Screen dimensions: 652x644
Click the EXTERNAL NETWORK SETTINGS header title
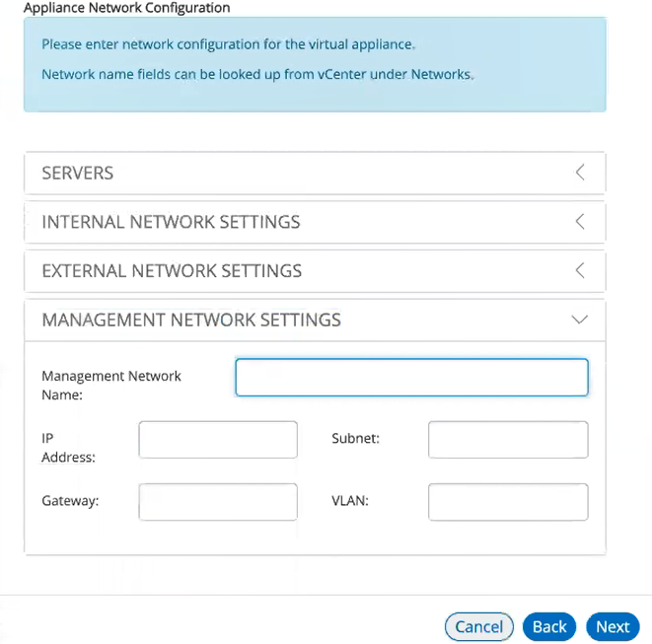[172, 271]
